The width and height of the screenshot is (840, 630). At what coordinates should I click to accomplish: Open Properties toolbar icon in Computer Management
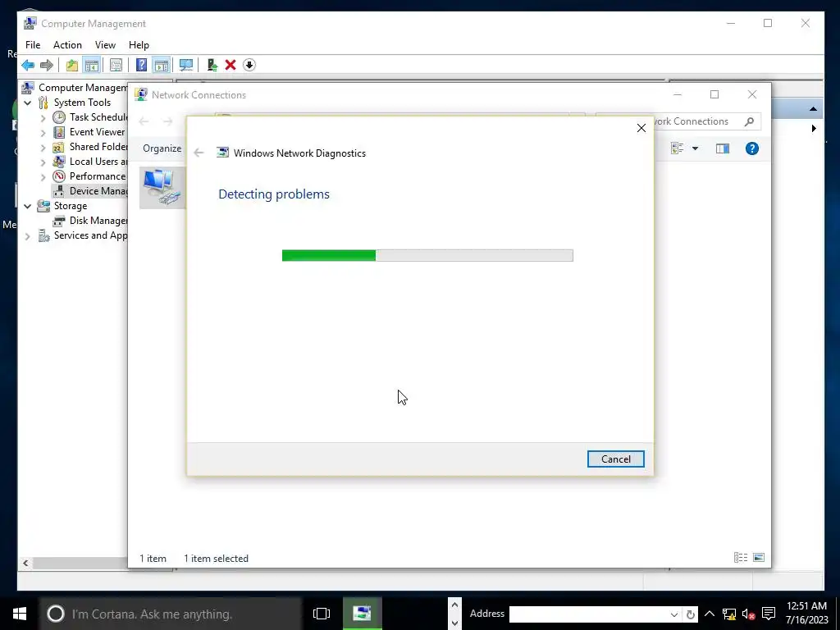[116, 66]
